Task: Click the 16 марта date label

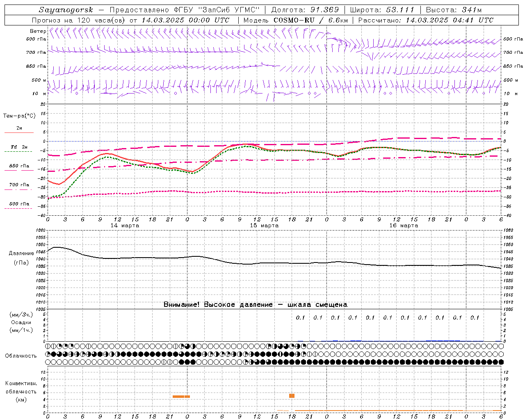Action: click(404, 226)
